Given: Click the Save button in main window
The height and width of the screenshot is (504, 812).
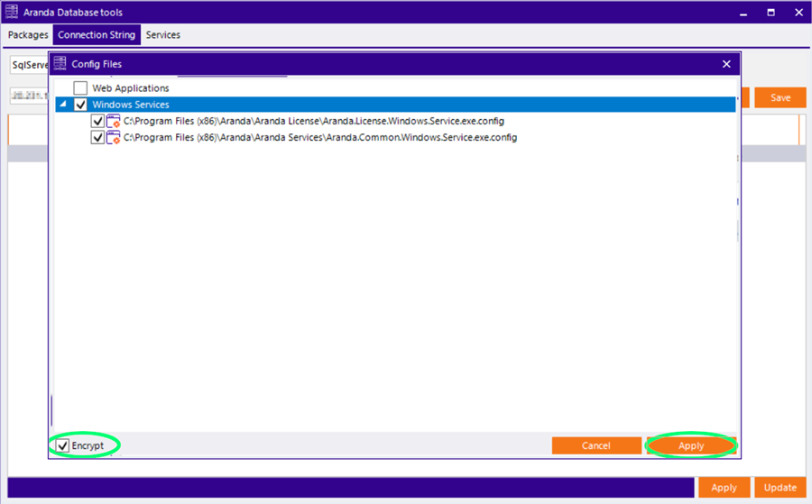Looking at the screenshot, I should tap(780, 97).
